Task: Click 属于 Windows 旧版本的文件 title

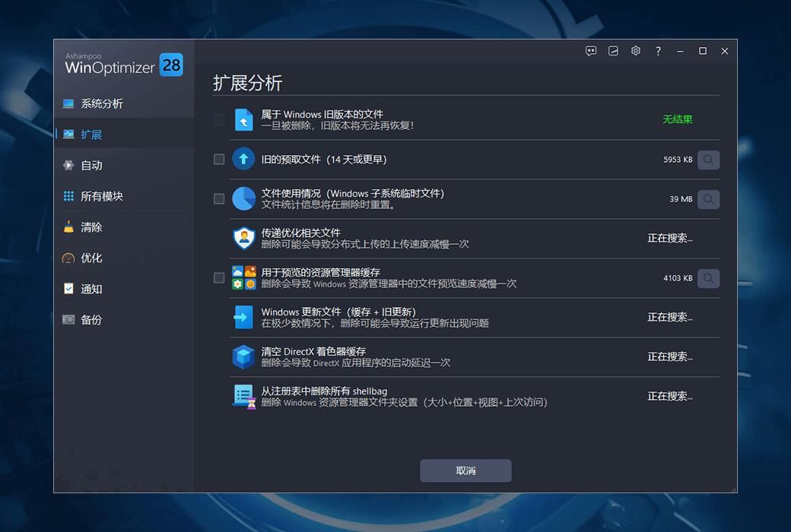Action: [322, 115]
